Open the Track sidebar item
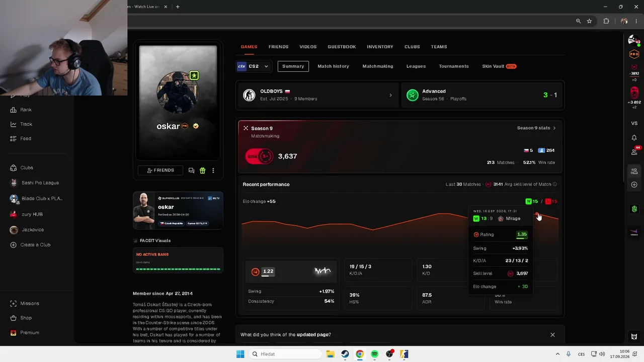The height and width of the screenshot is (362, 644). pyautogui.click(x=21, y=124)
